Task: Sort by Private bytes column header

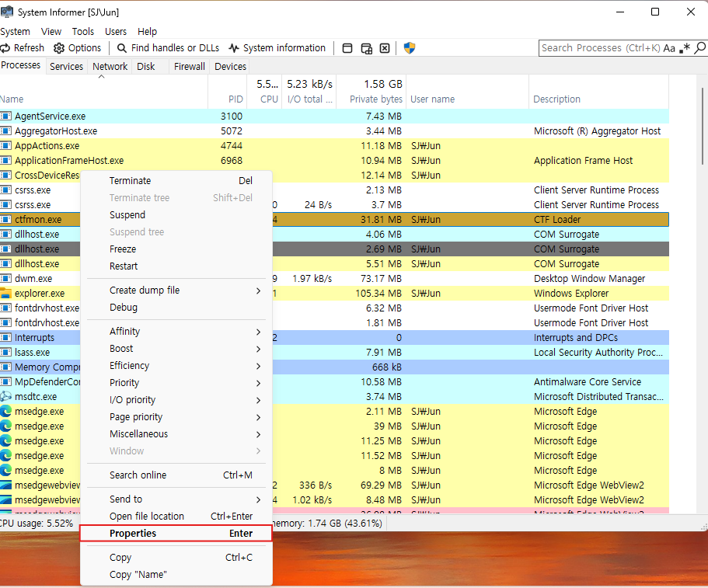Action: (371, 92)
